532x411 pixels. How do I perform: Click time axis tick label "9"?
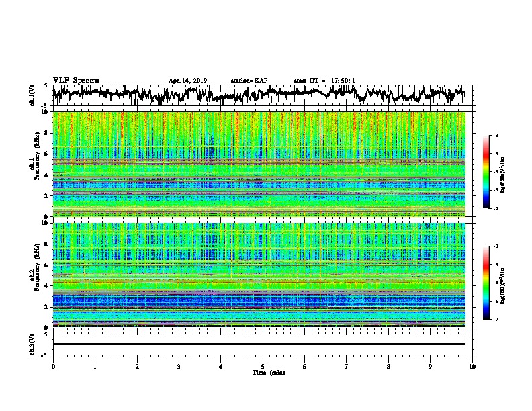(430, 367)
